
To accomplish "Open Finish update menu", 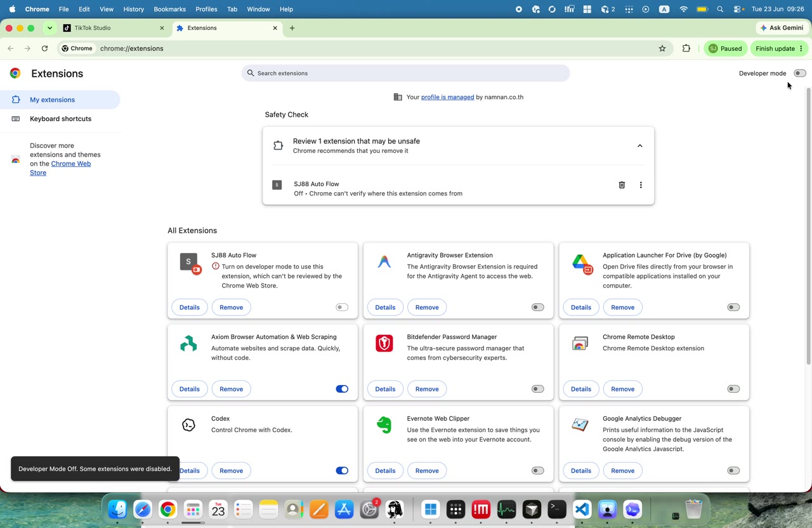I will 780,48.
